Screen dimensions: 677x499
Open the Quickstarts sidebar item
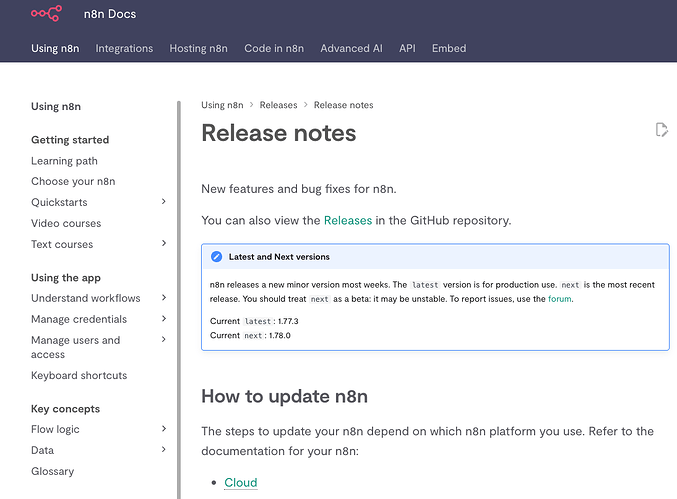(x=59, y=202)
